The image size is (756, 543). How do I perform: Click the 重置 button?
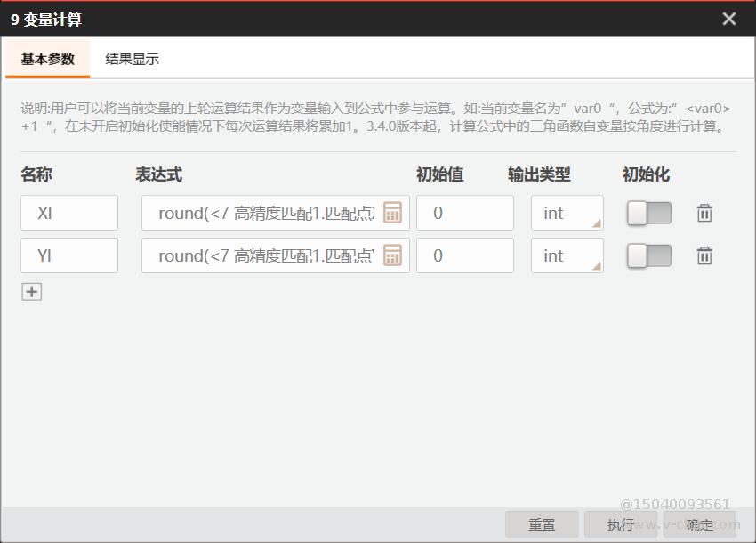tap(542, 524)
